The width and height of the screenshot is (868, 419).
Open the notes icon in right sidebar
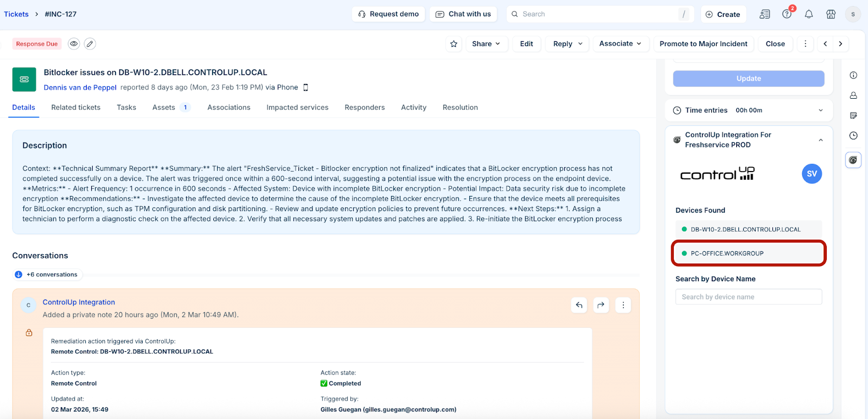coord(853,116)
